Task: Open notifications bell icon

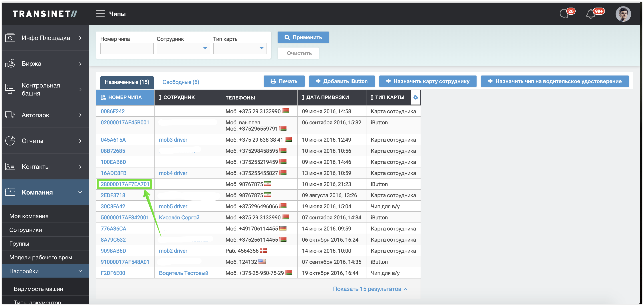Action: pos(591,14)
